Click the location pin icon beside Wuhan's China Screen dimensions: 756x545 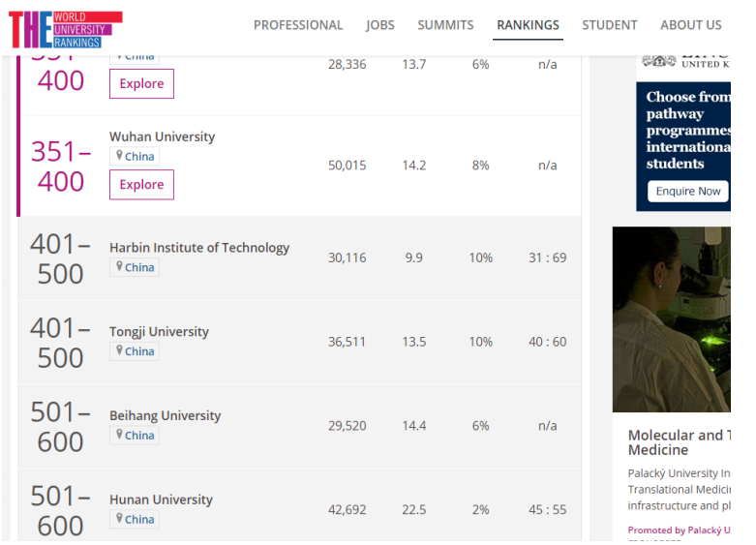119,155
